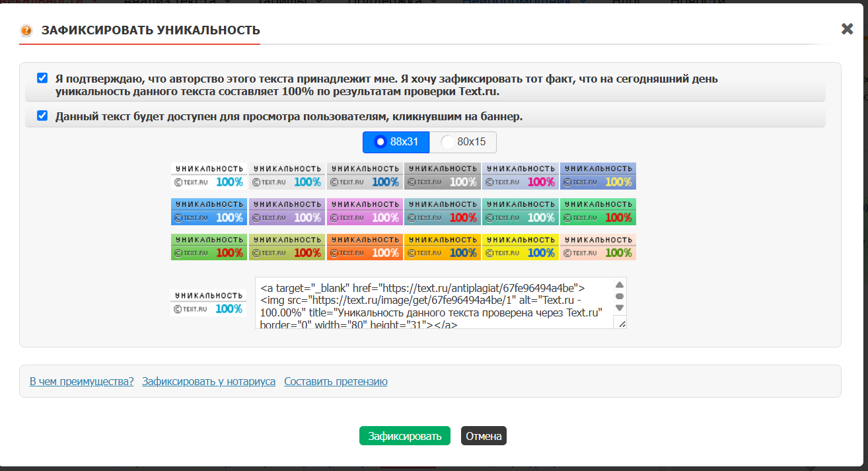Switch to 80x15 banner size
868x471 pixels.
[x=464, y=142]
